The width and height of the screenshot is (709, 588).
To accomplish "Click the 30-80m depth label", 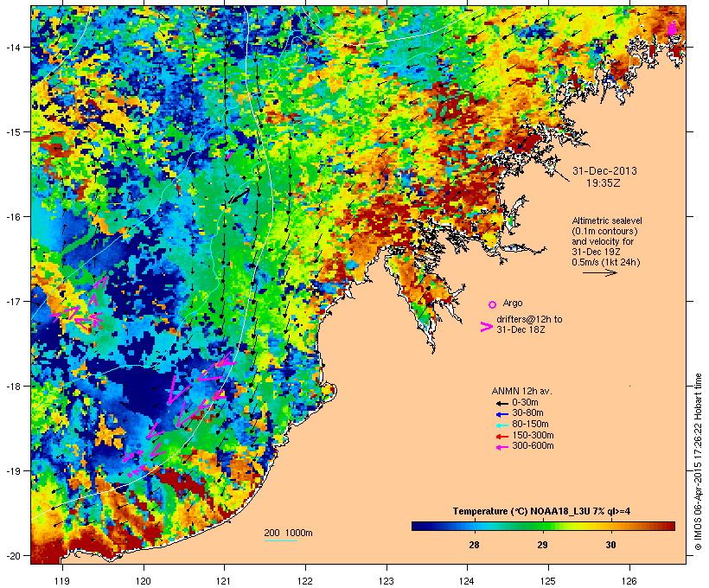I will (528, 413).
